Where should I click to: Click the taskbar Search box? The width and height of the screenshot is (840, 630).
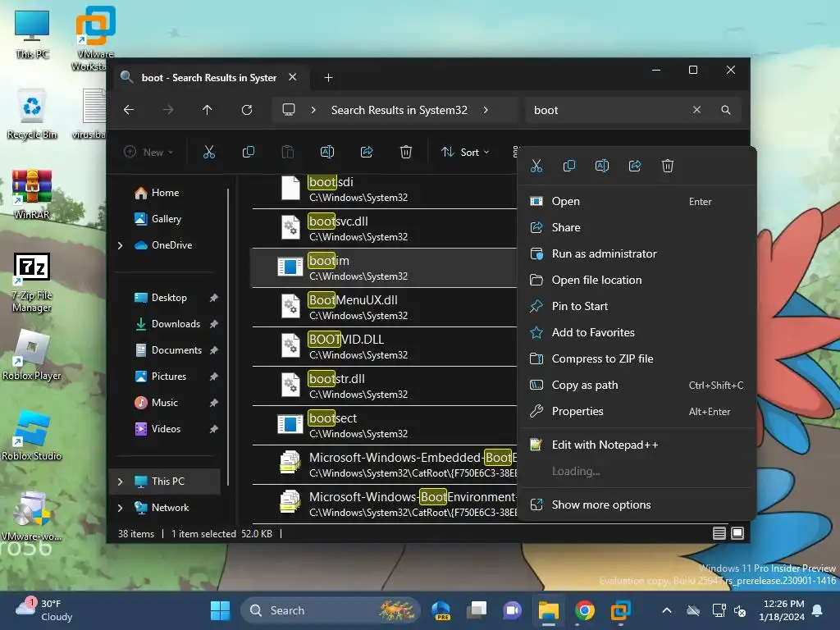coord(330,610)
